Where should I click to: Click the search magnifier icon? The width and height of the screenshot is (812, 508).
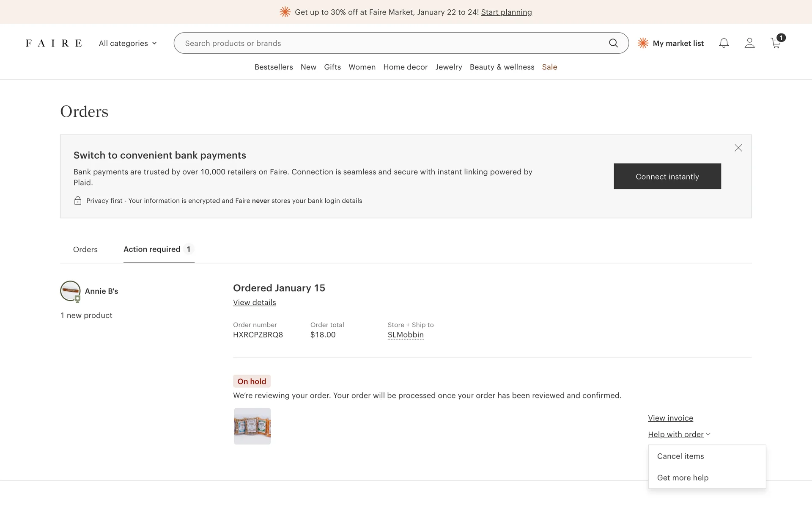[x=613, y=43]
